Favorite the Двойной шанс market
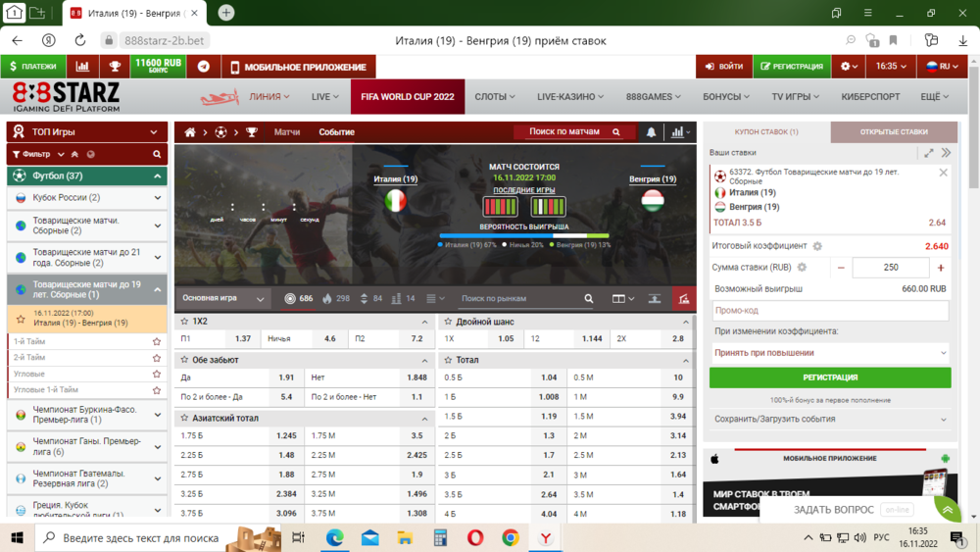The height and width of the screenshot is (552, 980). pyautogui.click(x=448, y=322)
